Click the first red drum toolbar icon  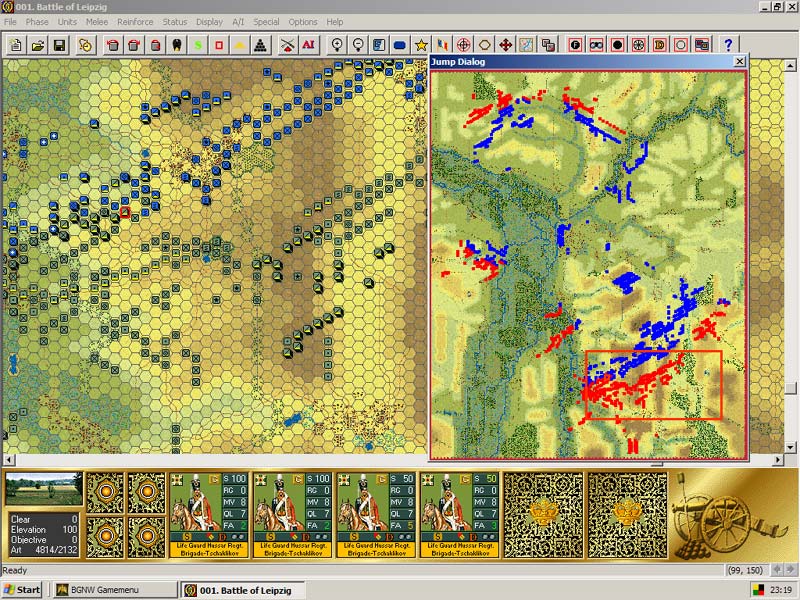(x=113, y=45)
